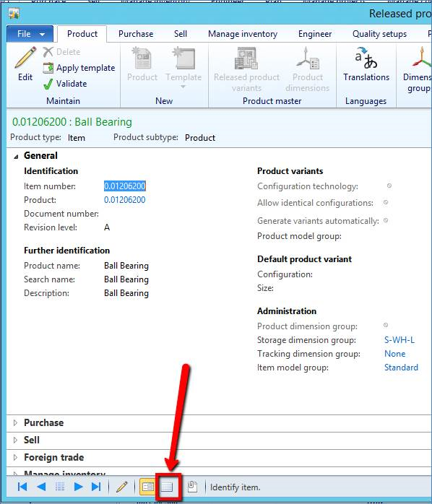This screenshot has width=432, height=504.
Task: Select the Product ribbon tab
Action: coord(82,34)
